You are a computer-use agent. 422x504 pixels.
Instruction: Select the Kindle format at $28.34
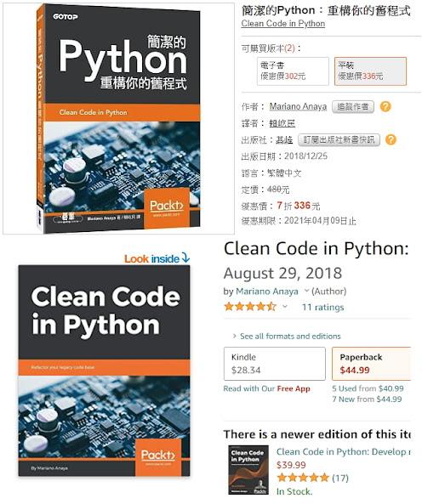click(275, 364)
